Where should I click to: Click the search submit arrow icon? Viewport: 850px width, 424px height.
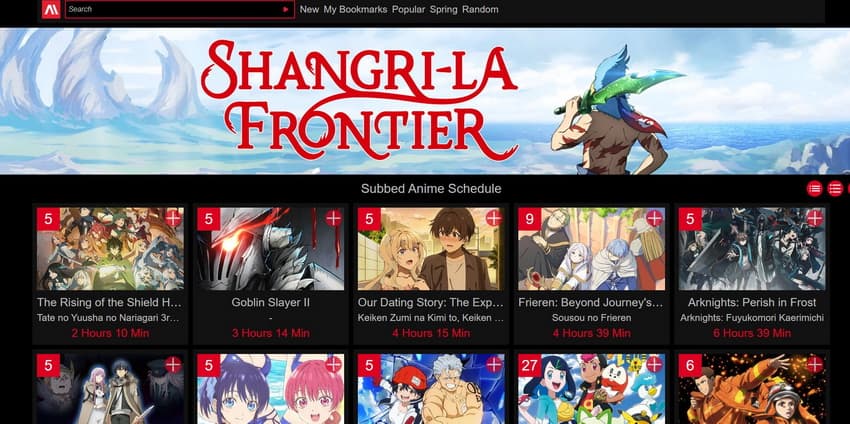click(286, 9)
